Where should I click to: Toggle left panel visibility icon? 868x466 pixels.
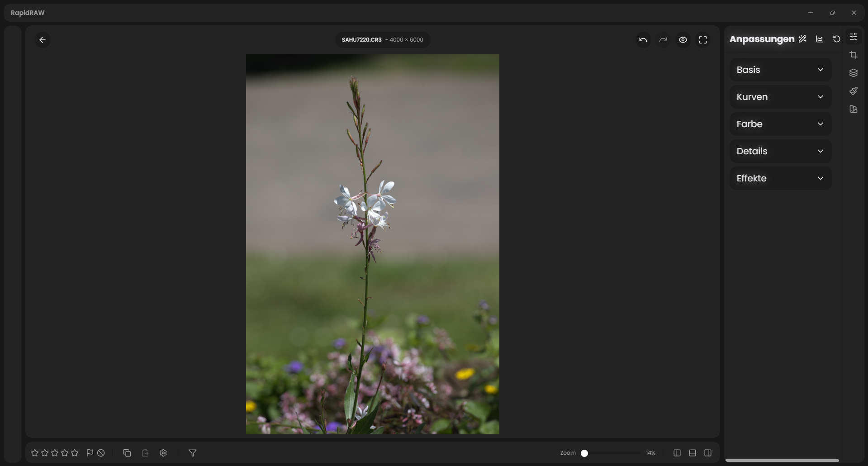click(677, 453)
